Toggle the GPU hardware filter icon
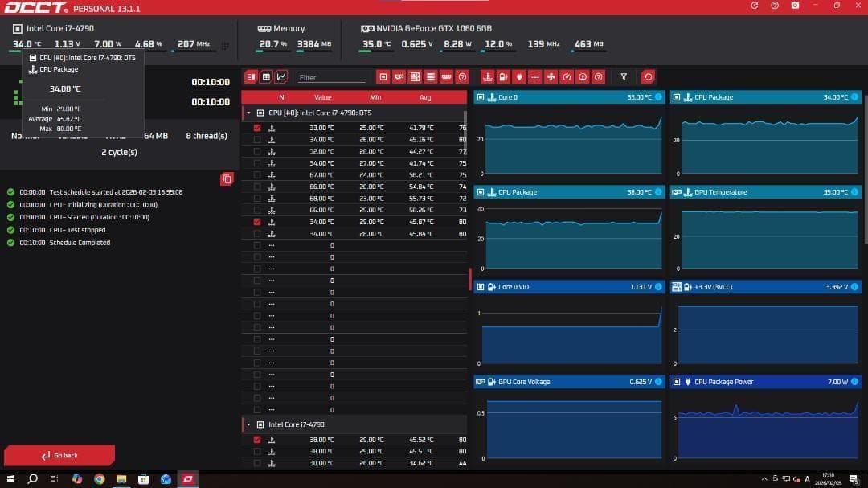 coord(399,77)
